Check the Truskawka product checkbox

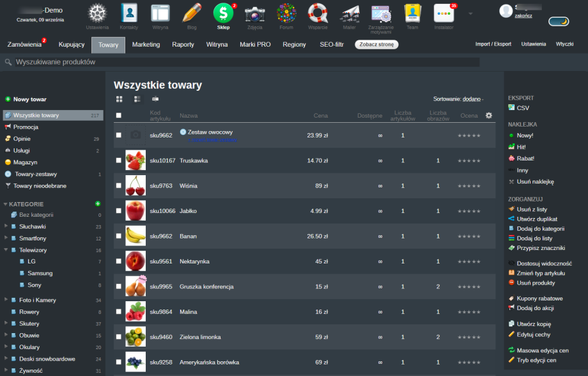click(x=118, y=161)
